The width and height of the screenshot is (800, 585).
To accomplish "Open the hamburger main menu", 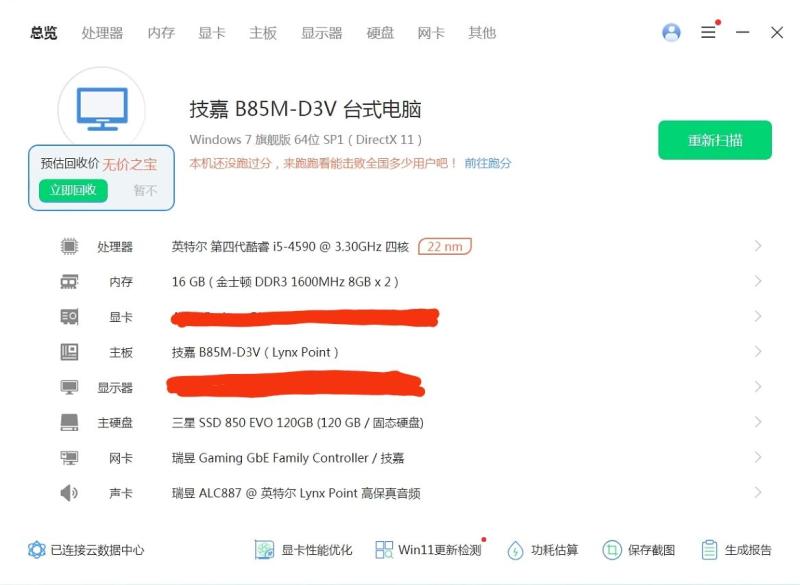I will [708, 33].
